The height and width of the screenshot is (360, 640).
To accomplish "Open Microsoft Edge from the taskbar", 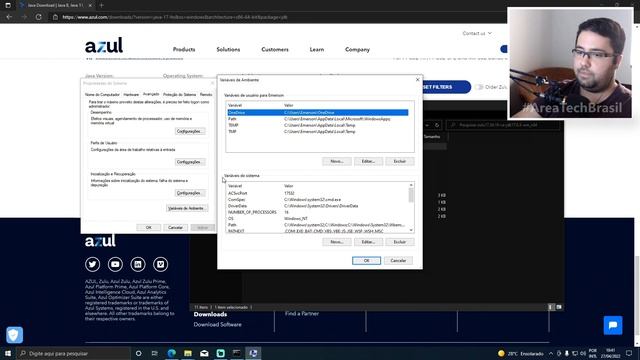I will click(x=171, y=353).
